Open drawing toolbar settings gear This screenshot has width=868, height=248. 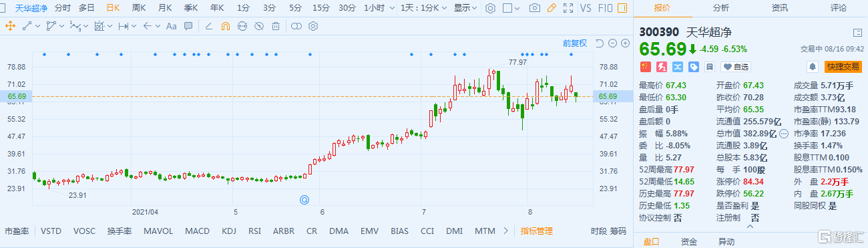click(x=313, y=26)
